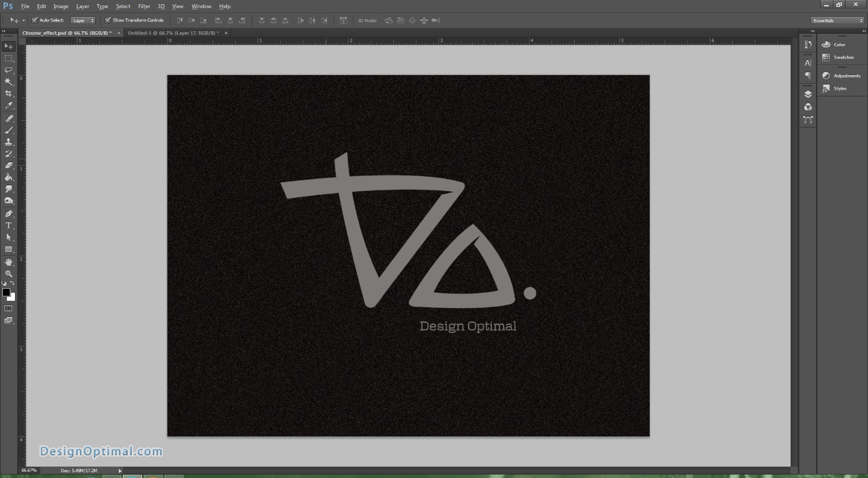This screenshot has height=478, width=868.
Task: Open the Layer menu
Action: (83, 6)
